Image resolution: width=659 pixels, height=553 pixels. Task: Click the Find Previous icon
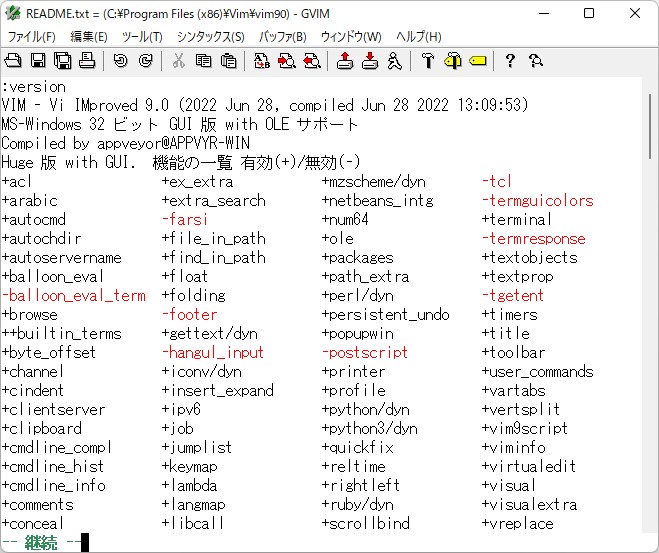click(312, 61)
